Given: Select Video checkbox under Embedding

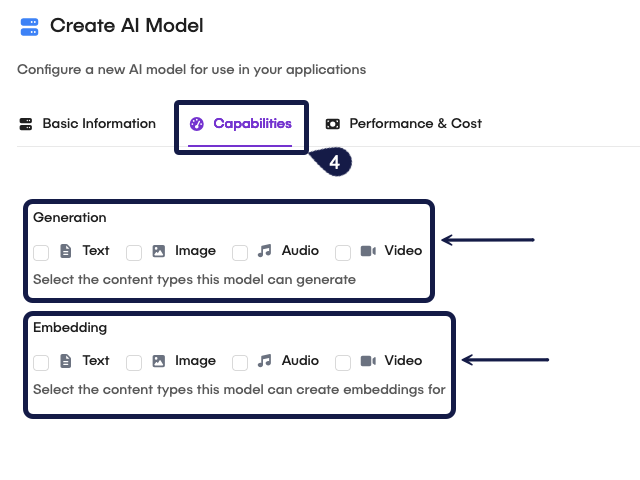Looking at the screenshot, I should 343,362.
